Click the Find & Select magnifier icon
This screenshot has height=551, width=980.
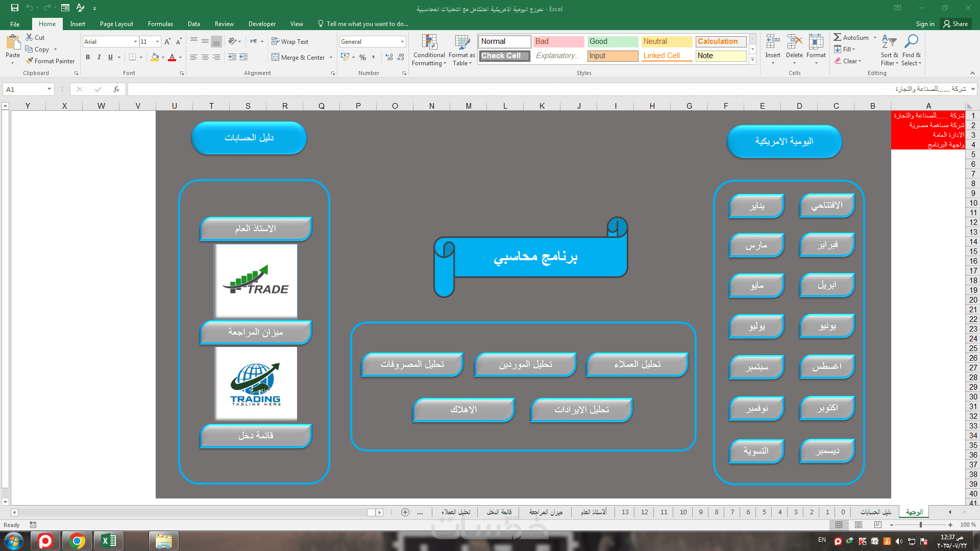pos(911,42)
